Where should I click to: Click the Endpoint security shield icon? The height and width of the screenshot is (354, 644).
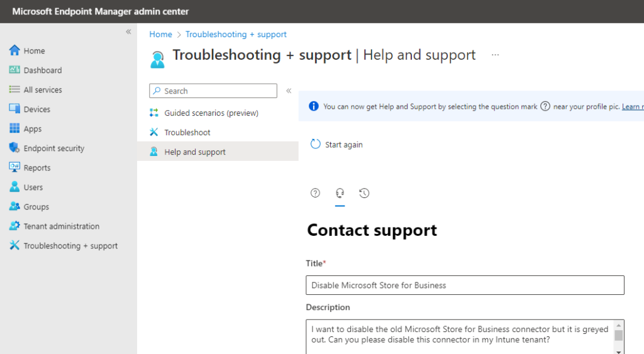[x=14, y=147]
